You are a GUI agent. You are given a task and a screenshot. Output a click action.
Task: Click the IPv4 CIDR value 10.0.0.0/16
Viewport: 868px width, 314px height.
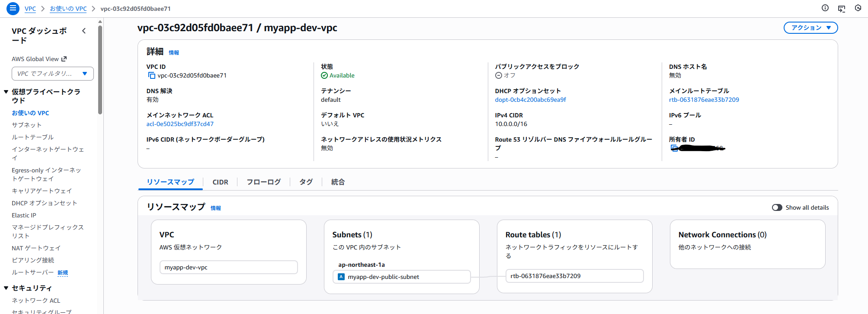coord(511,124)
